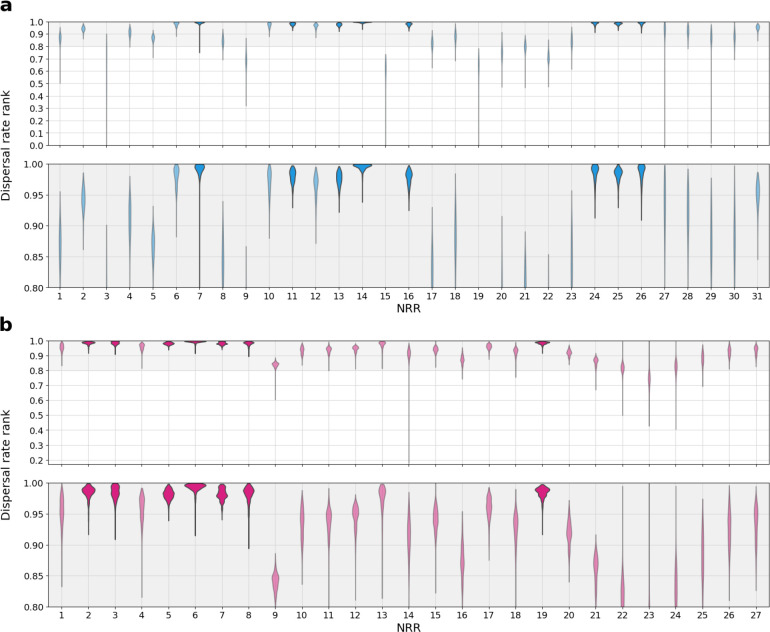Click x-axis tick "6" in pink panel b

pyautogui.click(x=195, y=615)
